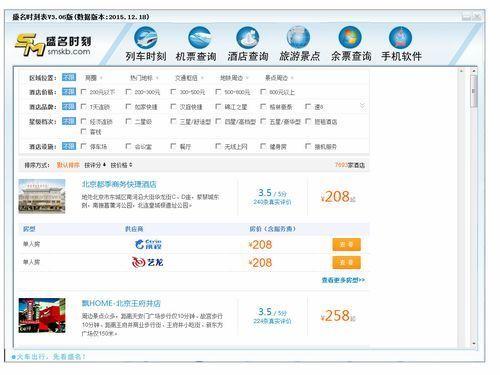Click the outer scrollbar down arrow
The width and height of the screenshot is (500, 375).
coord(474,343)
